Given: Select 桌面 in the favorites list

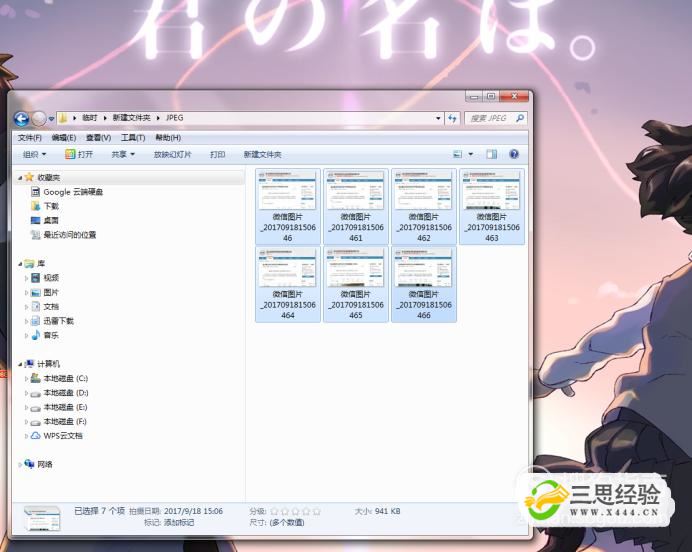Looking at the screenshot, I should click(51, 220).
